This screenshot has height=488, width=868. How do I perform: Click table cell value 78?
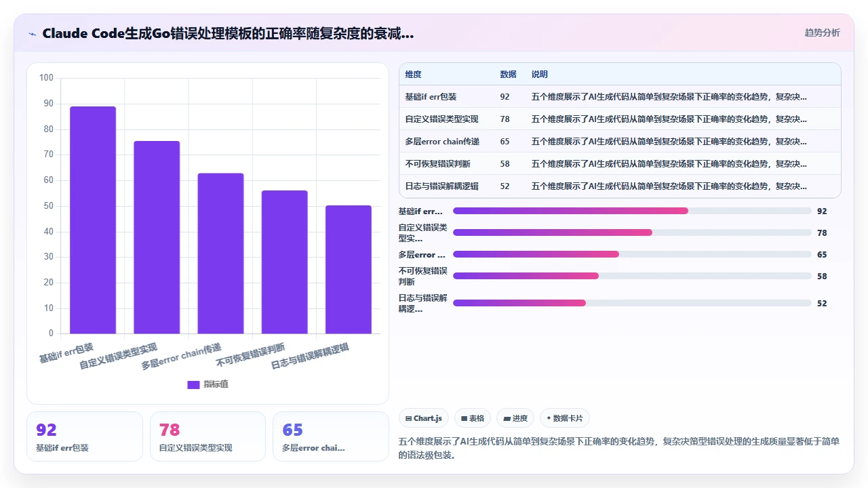point(505,119)
